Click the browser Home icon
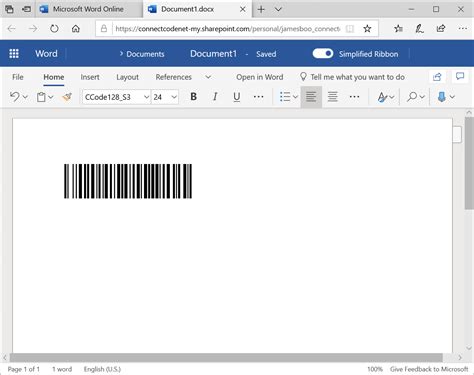The image size is (474, 375). [x=76, y=29]
